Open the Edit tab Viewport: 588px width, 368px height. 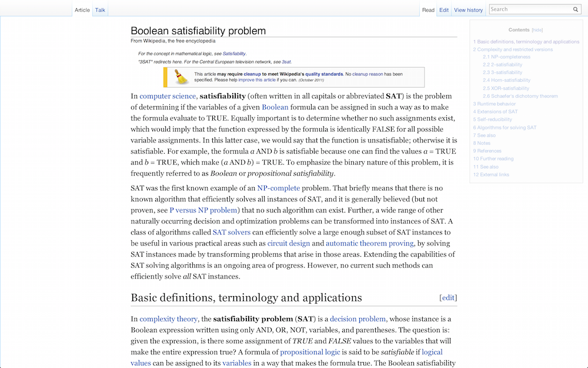[x=444, y=9]
